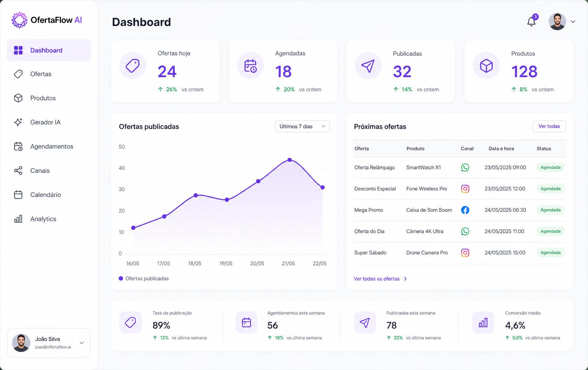Image resolution: width=588 pixels, height=370 pixels.
Task: Go to Dashboard in the sidebar
Action: click(49, 50)
